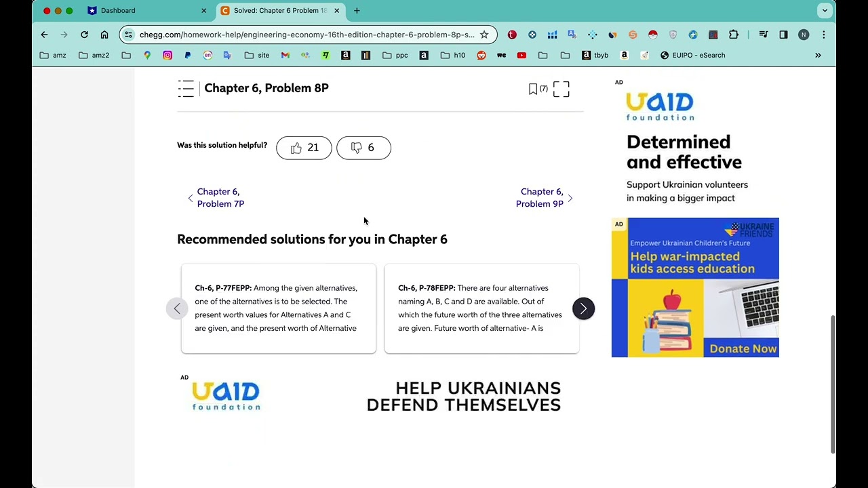View site information icon in address bar
Viewport: 868px width, 488px height.
pos(129,35)
